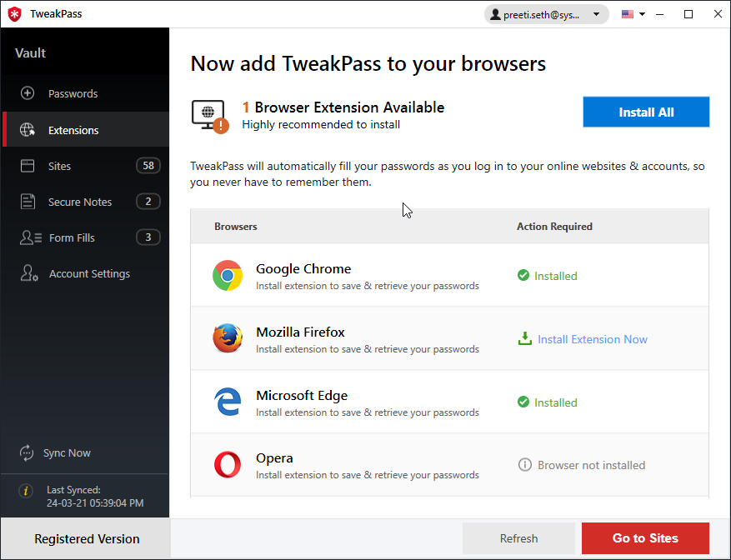Click the Google Chrome browser icon

click(228, 275)
